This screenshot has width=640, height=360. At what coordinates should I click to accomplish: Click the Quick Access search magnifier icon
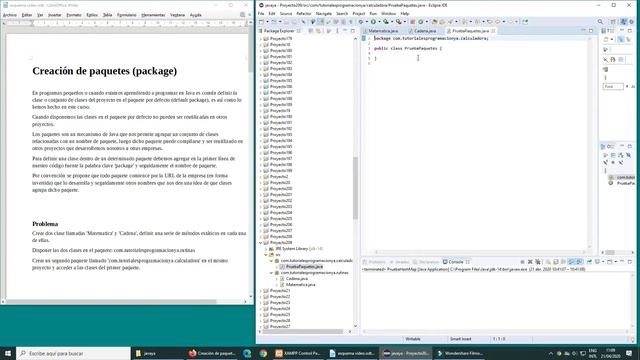(x=600, y=22)
